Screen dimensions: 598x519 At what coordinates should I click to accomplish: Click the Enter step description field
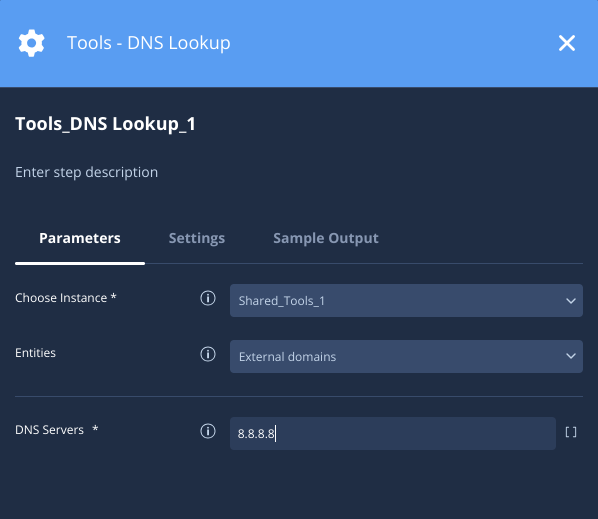pyautogui.click(x=87, y=172)
